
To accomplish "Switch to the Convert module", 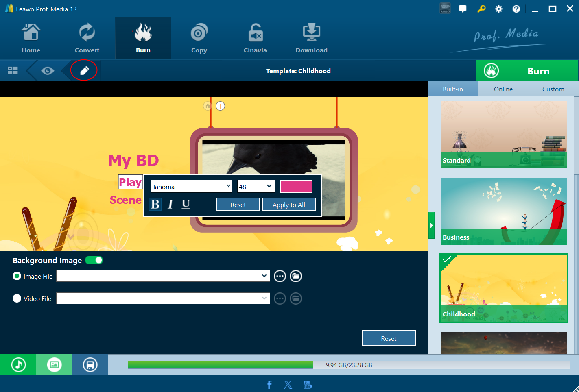I will tap(87, 38).
